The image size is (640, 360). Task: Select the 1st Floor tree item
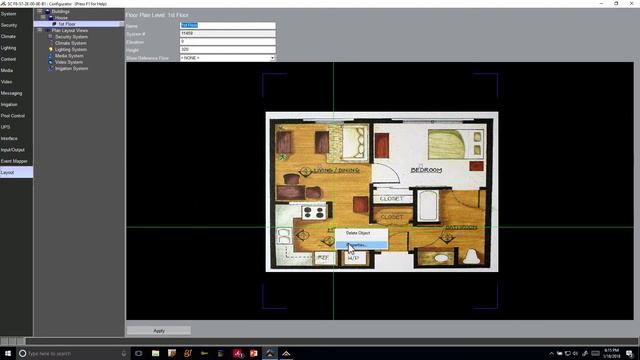click(x=67, y=24)
